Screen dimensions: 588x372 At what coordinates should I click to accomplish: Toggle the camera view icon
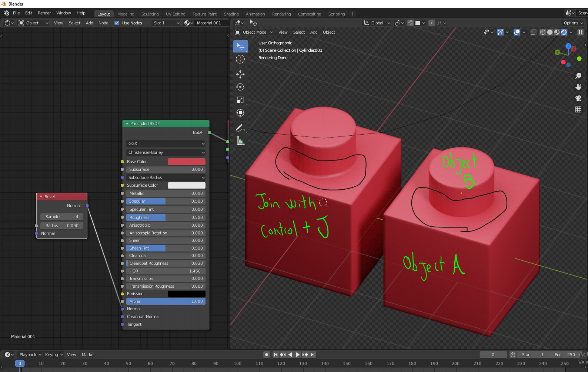coord(578,98)
